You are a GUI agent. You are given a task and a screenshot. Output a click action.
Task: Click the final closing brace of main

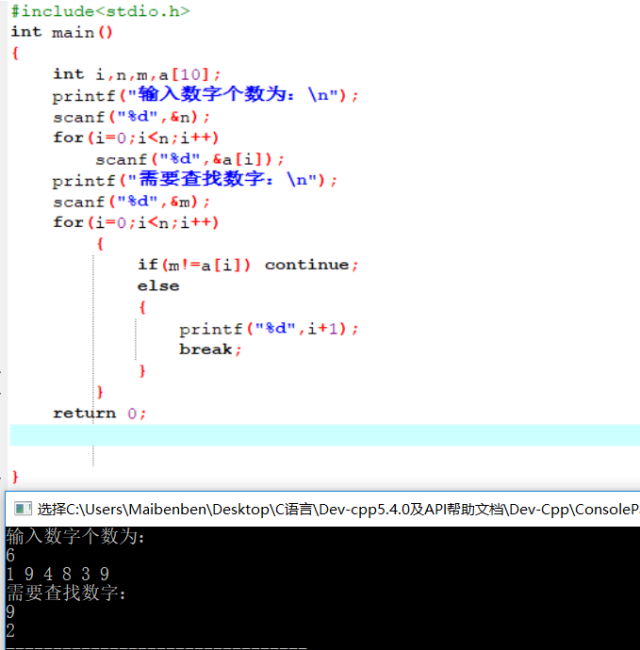click(x=15, y=477)
